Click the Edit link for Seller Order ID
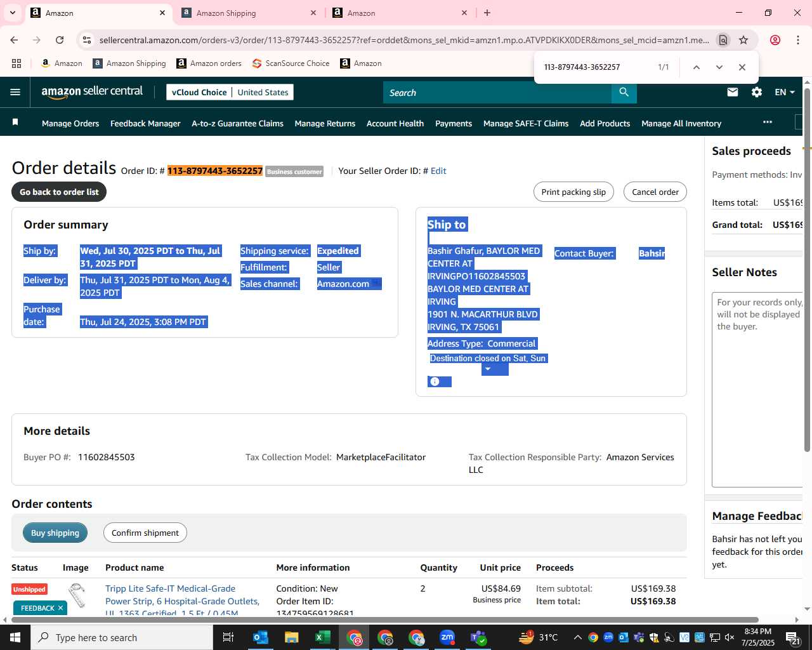Viewport: 812px width, 650px height. point(438,171)
